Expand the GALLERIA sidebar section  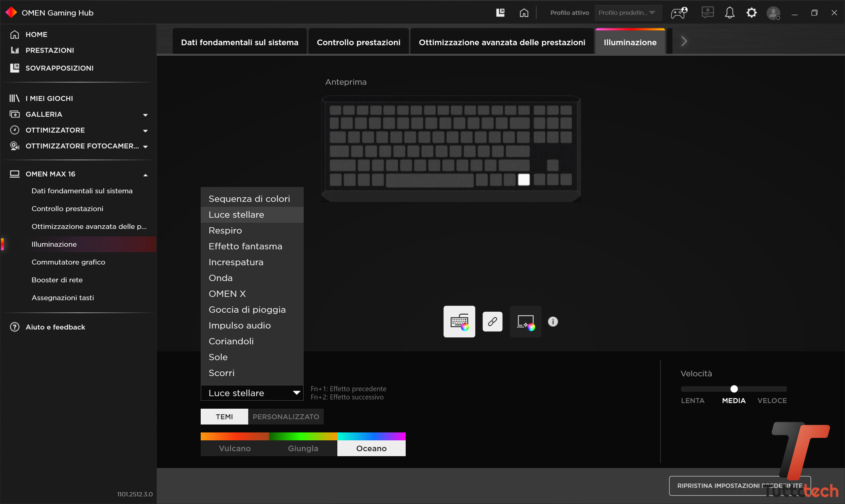(146, 115)
